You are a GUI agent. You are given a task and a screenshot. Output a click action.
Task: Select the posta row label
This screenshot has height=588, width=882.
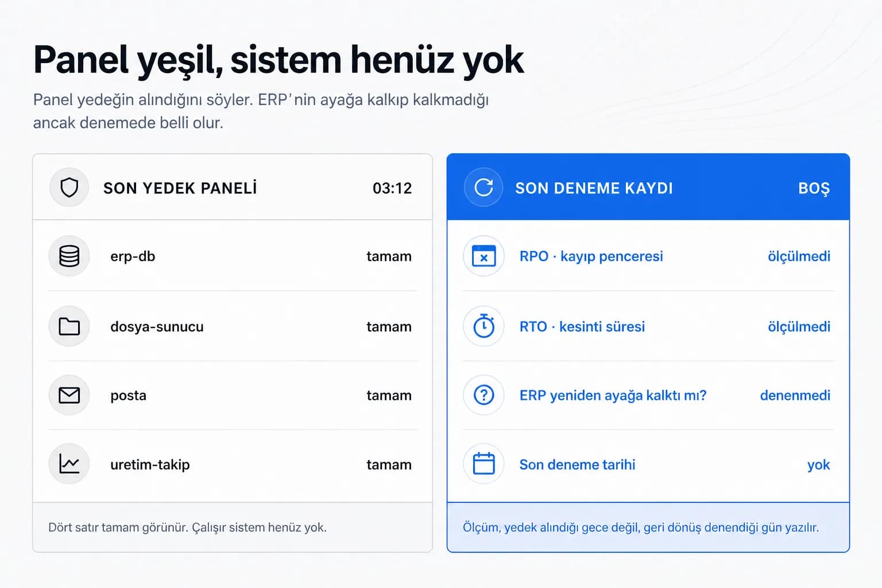[x=128, y=396]
